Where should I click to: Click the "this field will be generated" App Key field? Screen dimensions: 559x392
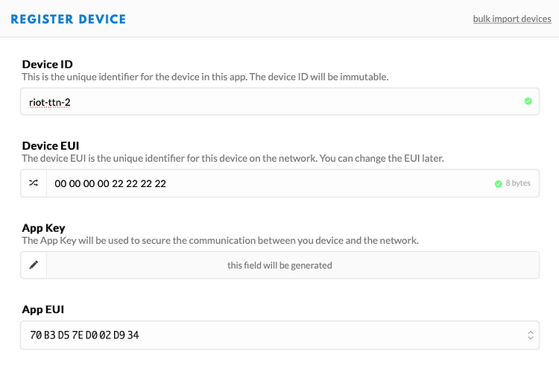point(279,265)
